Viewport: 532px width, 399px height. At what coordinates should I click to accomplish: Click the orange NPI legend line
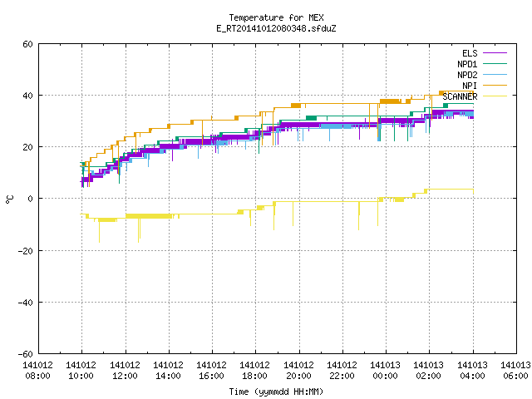point(495,85)
